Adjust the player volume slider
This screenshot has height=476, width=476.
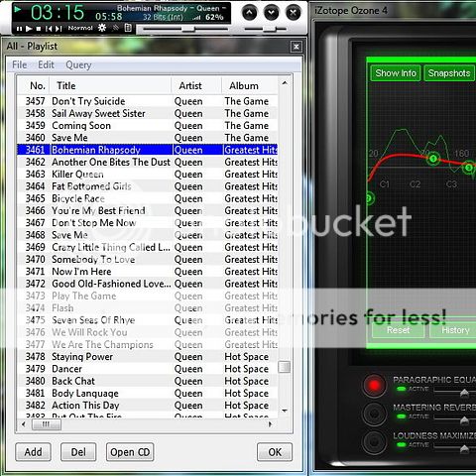point(266,29)
